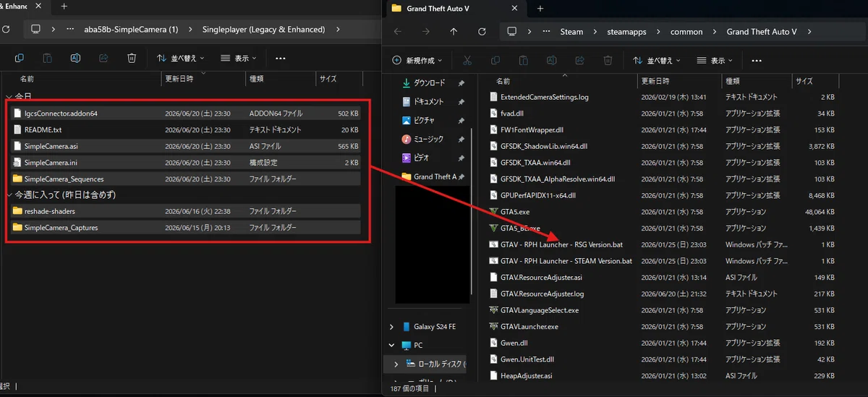Click paste icon in GTA V window toolbar
This screenshot has width=868, height=397.
[524, 60]
